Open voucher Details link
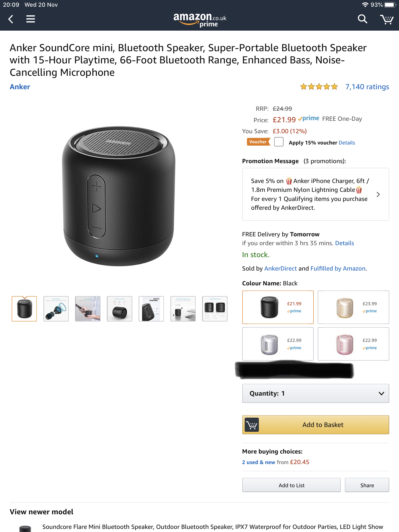Screen dimensions: 399x532 (347, 143)
